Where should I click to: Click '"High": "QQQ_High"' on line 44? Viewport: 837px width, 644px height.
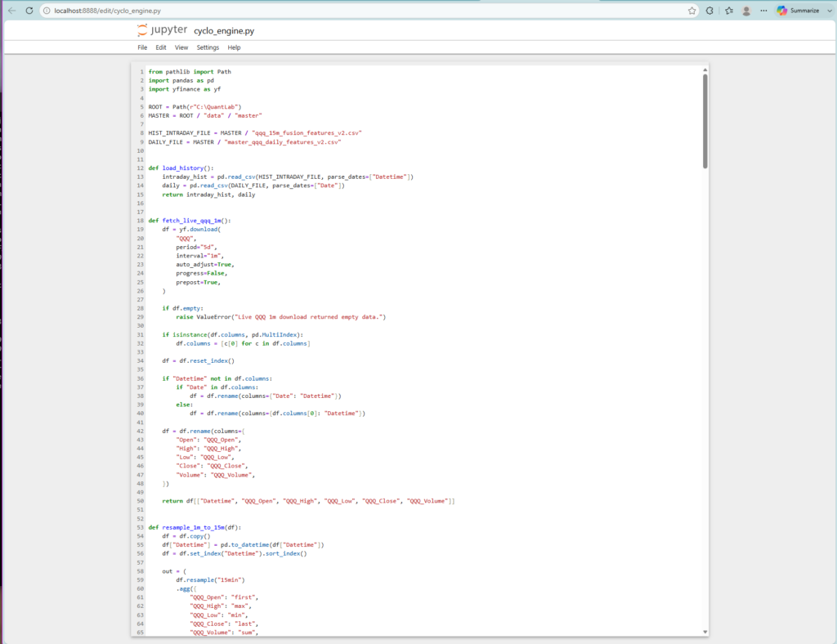coord(208,449)
